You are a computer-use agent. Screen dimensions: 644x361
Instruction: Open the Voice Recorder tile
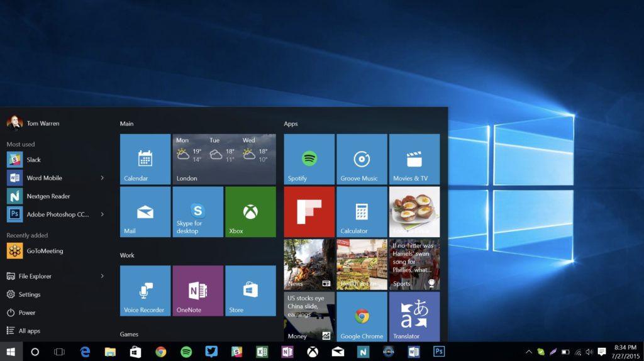(x=145, y=291)
